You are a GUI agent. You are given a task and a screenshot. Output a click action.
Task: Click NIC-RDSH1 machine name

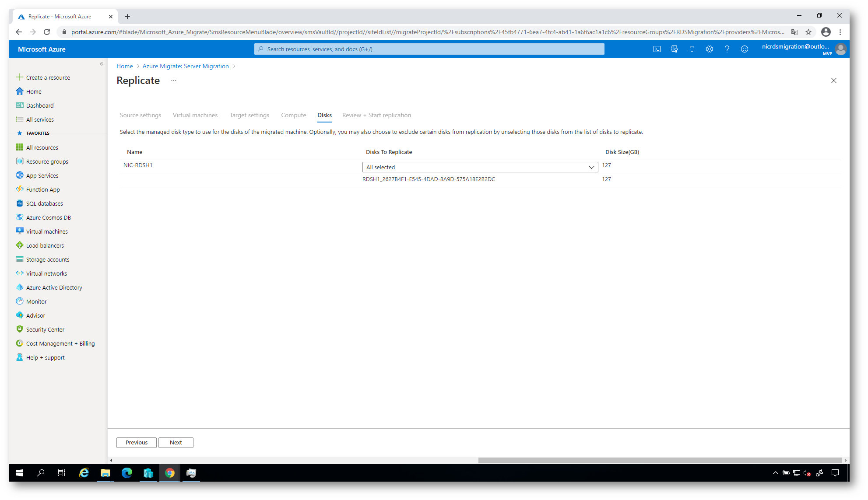tap(138, 165)
